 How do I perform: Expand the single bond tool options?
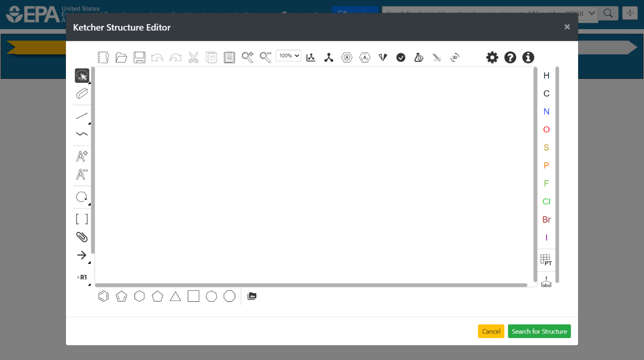click(89, 123)
